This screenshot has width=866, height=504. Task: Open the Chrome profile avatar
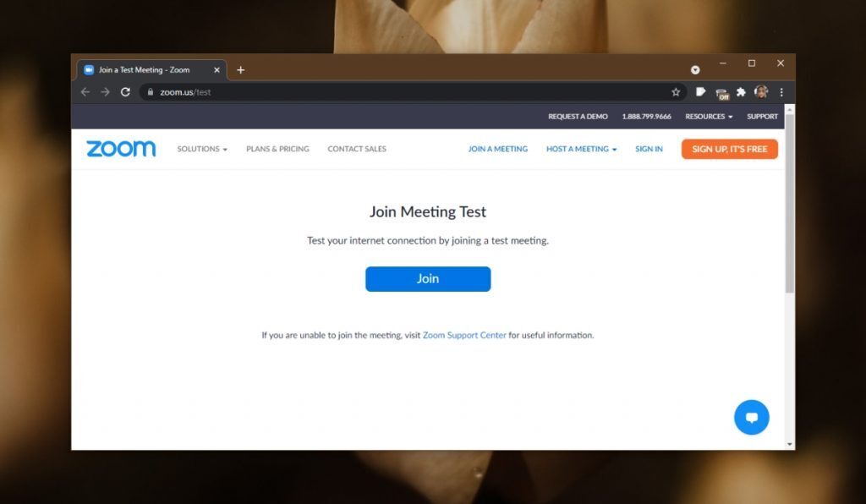[x=762, y=91]
